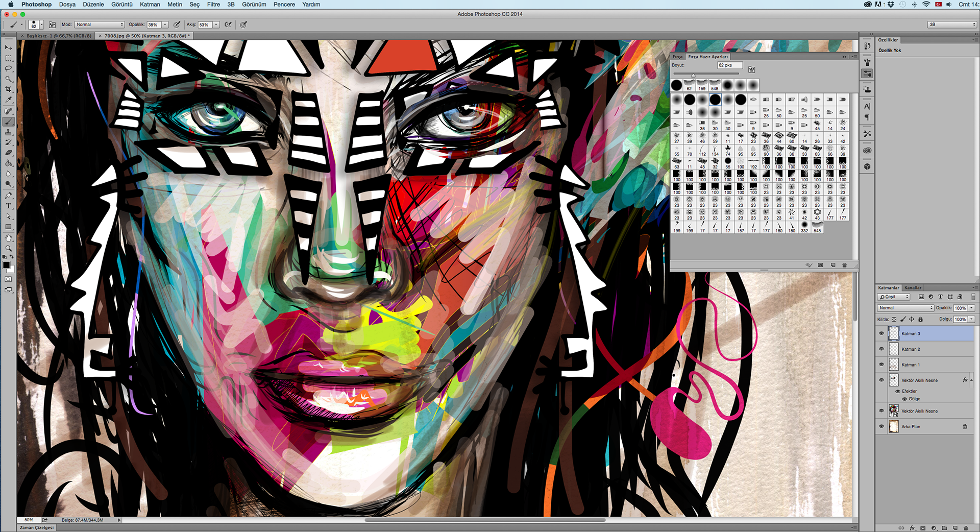This screenshot has height=532, width=980.
Task: Switch to the Kanallar tab
Action: click(913, 287)
